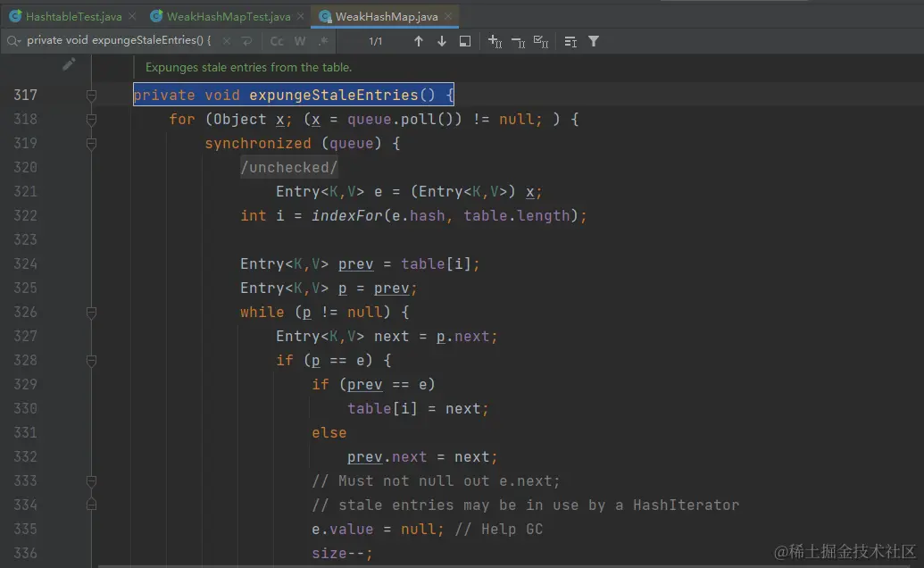Click the 1/1 match counter
924x568 pixels.
coord(375,41)
